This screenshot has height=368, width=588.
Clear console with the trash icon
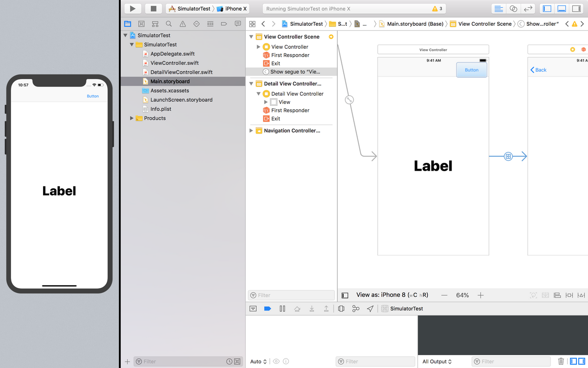tap(561, 362)
